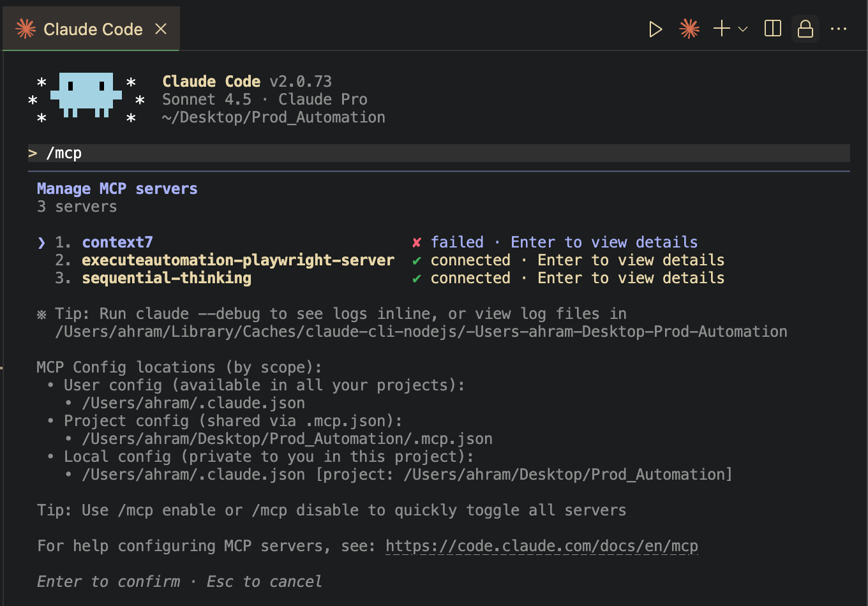Select the sequential-thinking server entry

click(x=167, y=278)
